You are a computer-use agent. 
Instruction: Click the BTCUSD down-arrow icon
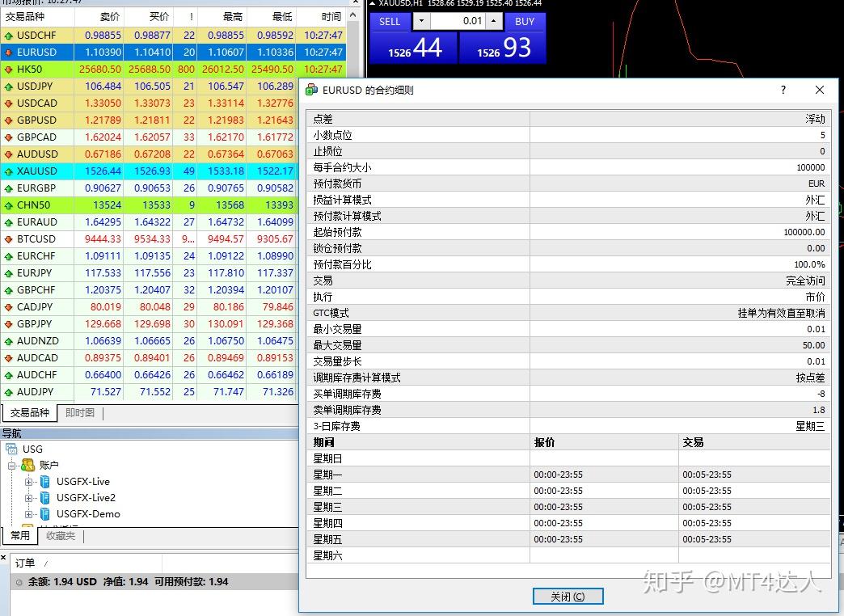(x=8, y=239)
